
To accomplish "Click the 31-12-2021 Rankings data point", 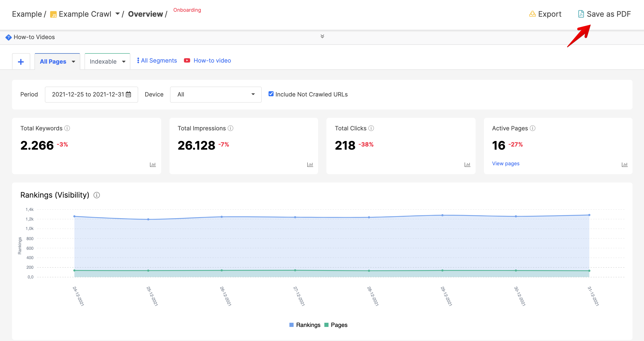I will point(589,215).
